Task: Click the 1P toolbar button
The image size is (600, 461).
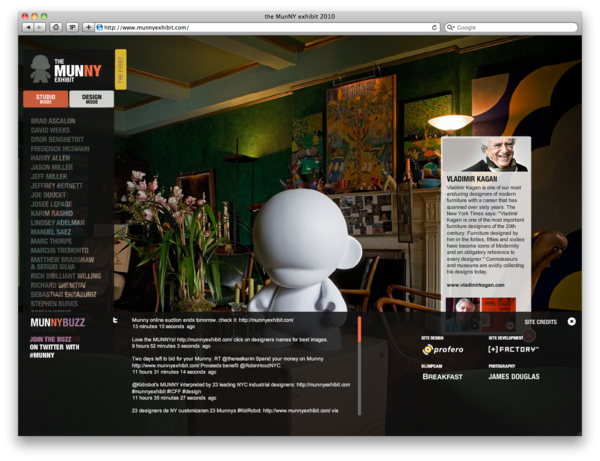Action: tap(72, 27)
